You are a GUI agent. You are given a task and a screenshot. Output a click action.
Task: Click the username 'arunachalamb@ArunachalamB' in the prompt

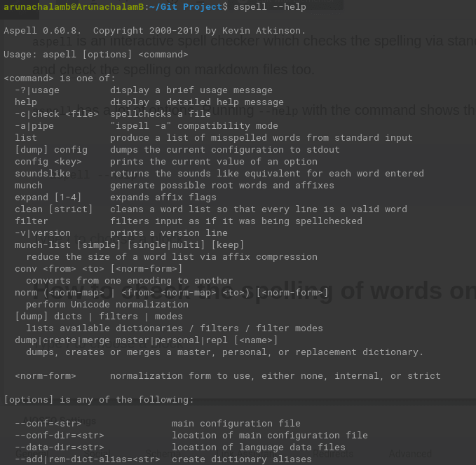click(74, 7)
